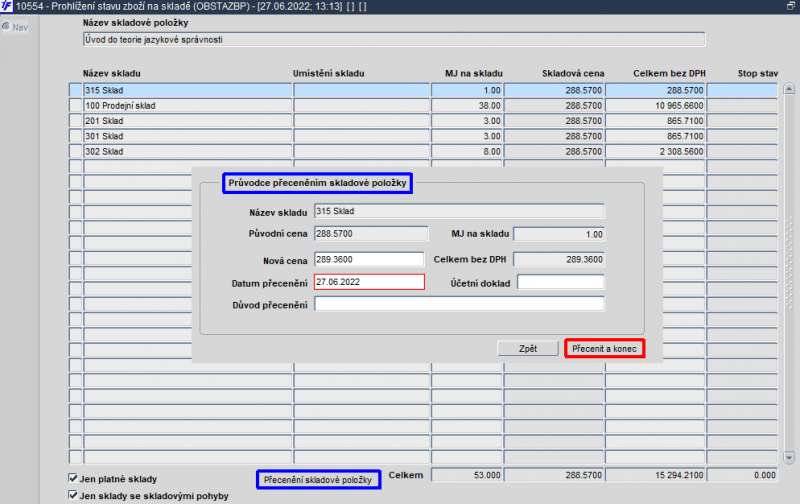Open the Nav icon in sidebar
This screenshot has height=504, width=800.
[15, 27]
